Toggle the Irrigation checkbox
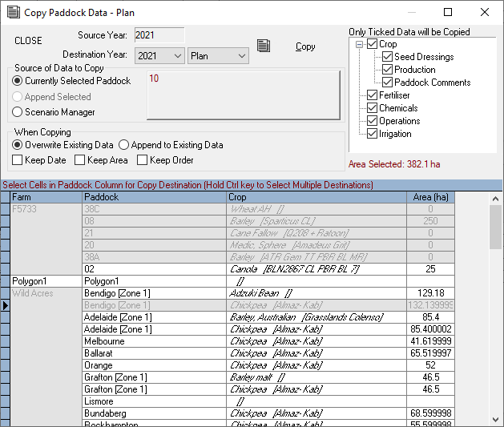 point(372,134)
